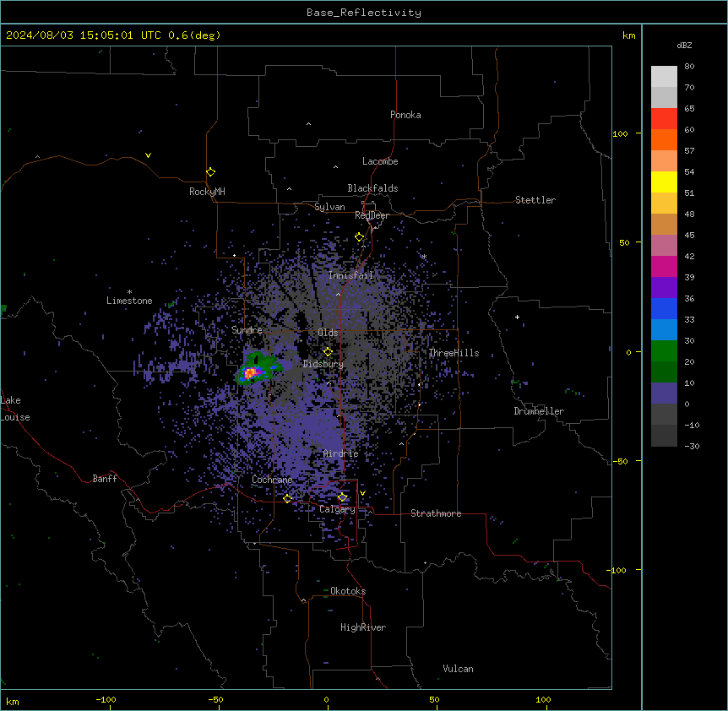Click the yellow V marker northwest of RockyMH
This screenshot has height=711, width=728.
click(148, 155)
